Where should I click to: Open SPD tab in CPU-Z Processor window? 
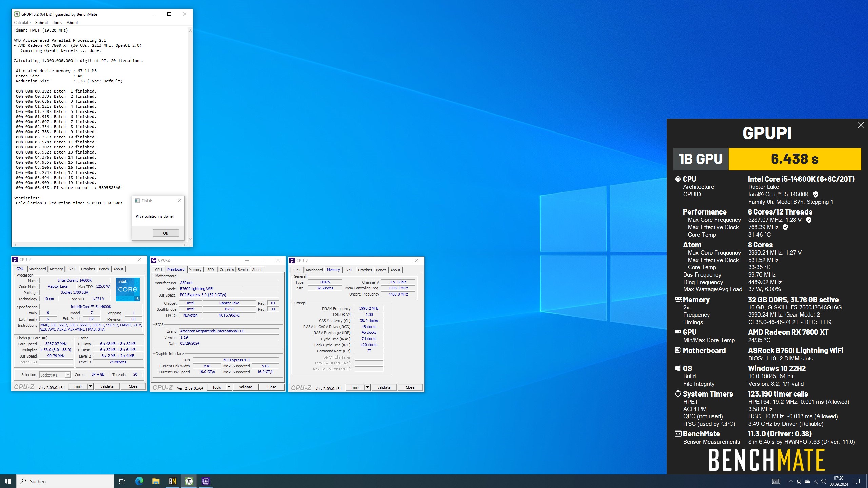(x=72, y=269)
